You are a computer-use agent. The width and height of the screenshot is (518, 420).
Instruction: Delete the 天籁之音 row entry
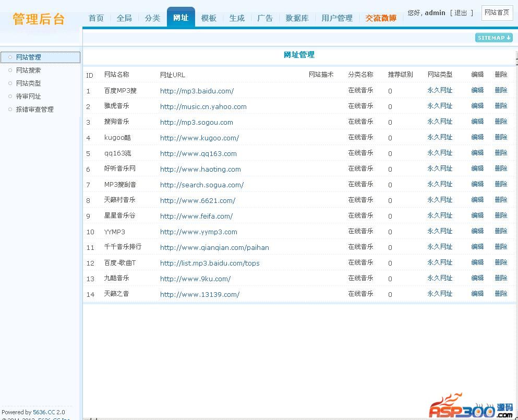(501, 294)
